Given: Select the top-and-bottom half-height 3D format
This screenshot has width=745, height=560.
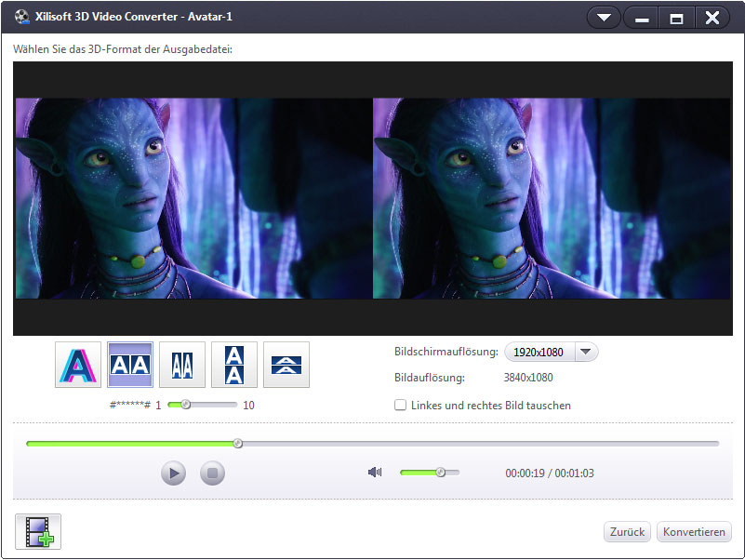Looking at the screenshot, I should pyautogui.click(x=286, y=365).
